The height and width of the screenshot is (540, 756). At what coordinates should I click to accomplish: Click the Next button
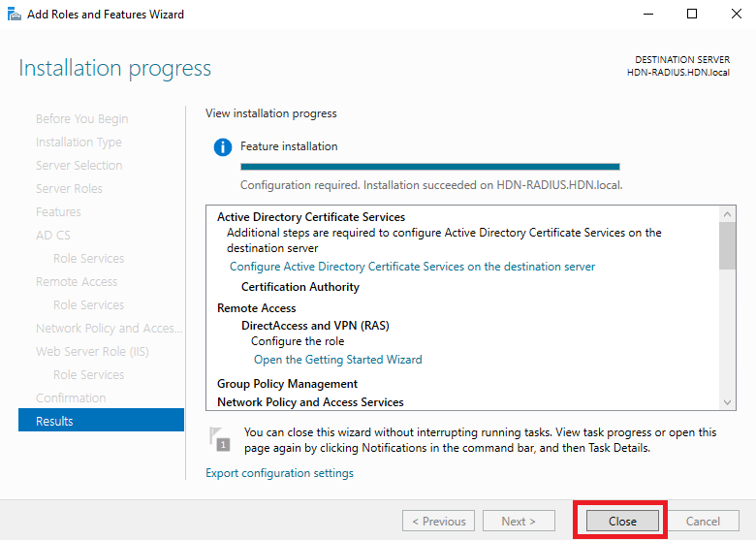tap(519, 522)
